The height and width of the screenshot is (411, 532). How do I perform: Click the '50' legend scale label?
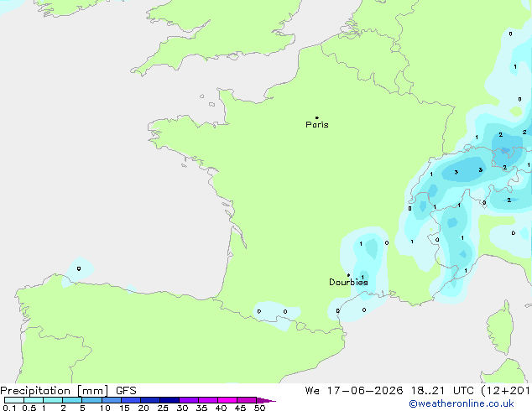(x=259, y=408)
